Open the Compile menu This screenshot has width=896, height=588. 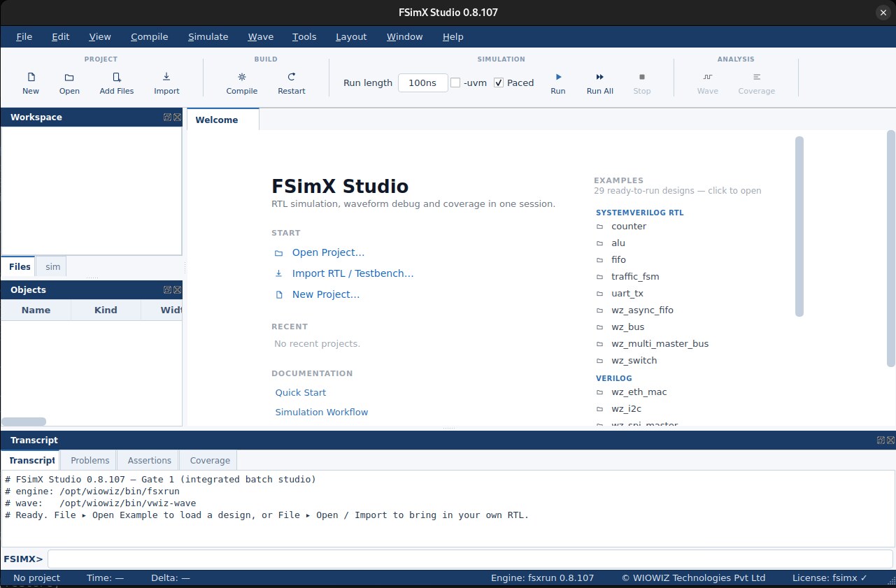coord(149,36)
